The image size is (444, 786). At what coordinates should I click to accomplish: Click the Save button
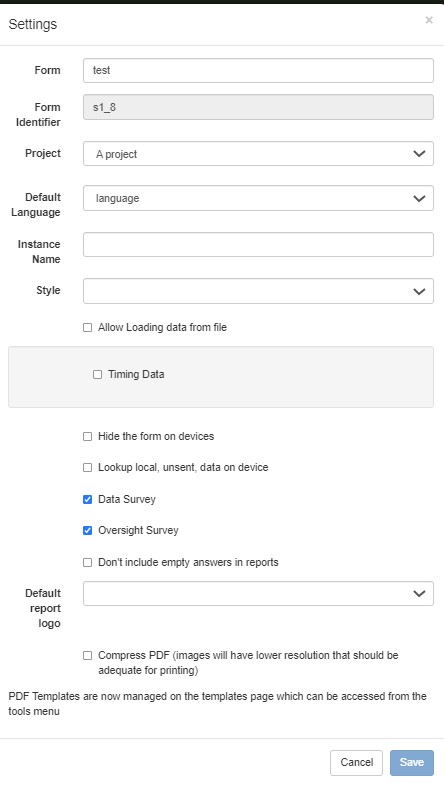tap(412, 762)
